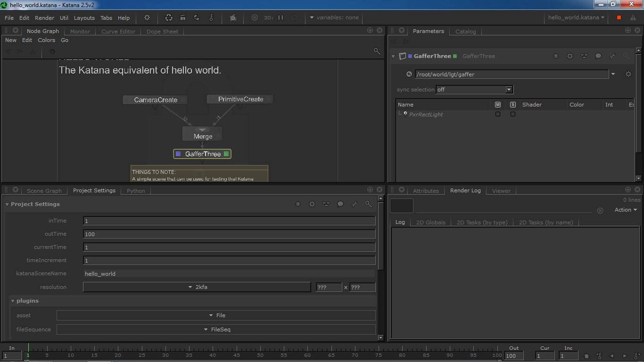This screenshot has width=644, height=362.
Task: Open the Render Log Action dropdown
Action: click(626, 210)
